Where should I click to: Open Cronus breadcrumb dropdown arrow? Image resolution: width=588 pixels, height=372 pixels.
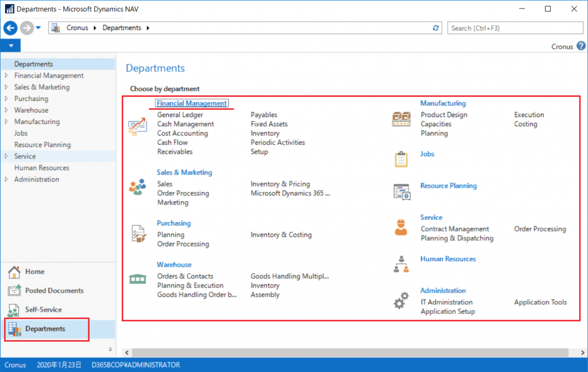coord(95,28)
